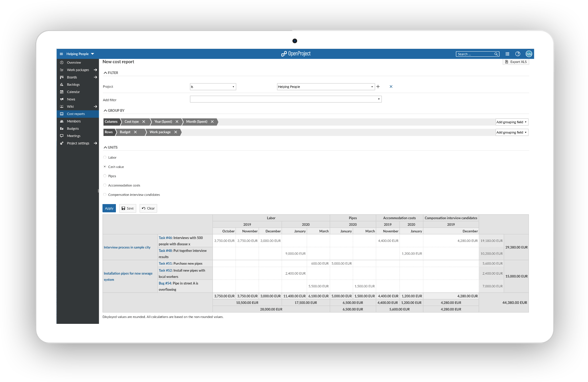Click the Export XLS button
Viewport: 588px width, 382px height.
coord(516,62)
